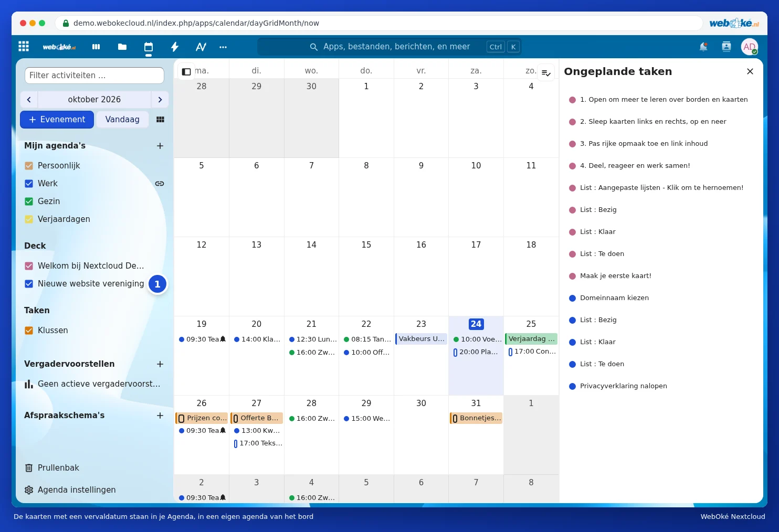The image size is (779, 532).
Task: Select the Domeinnaam kiezen unscheduled task
Action: click(x=614, y=298)
